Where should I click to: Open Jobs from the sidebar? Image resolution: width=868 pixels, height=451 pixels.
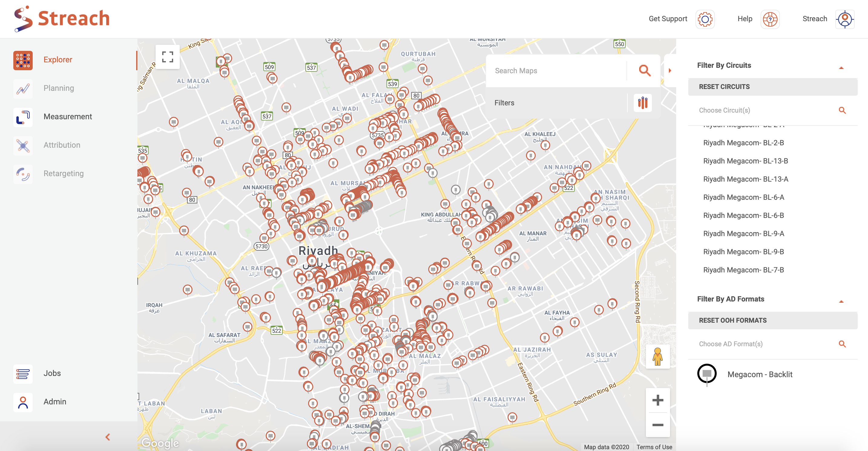point(52,374)
